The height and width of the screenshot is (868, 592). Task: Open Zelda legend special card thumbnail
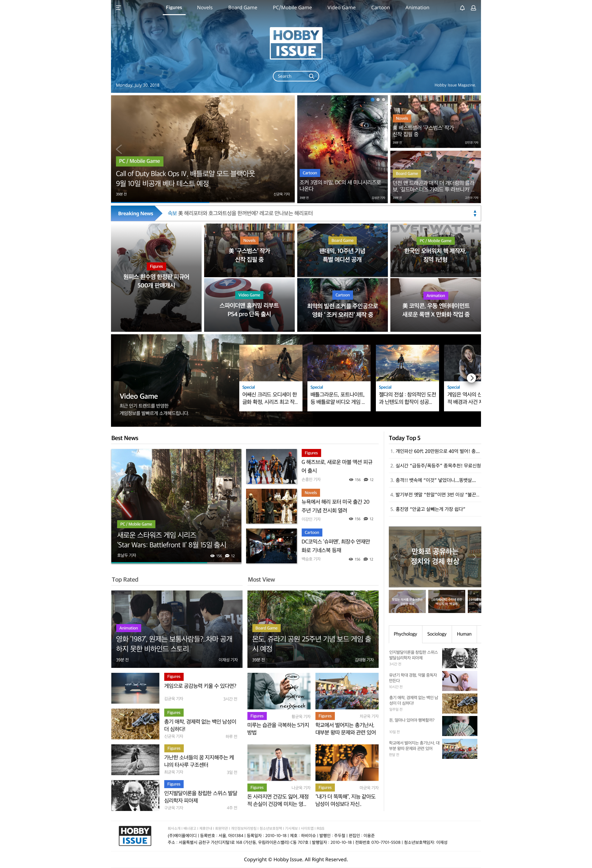(x=407, y=363)
